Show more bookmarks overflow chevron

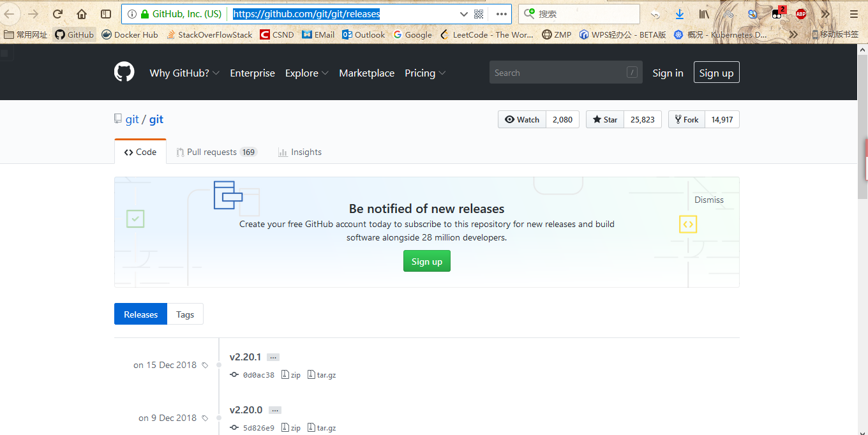click(793, 34)
